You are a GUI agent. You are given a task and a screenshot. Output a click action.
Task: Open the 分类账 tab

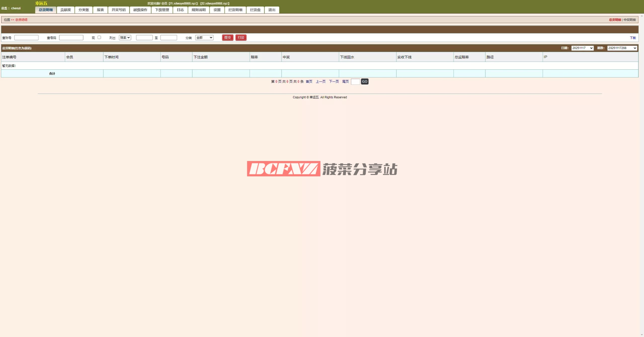84,10
